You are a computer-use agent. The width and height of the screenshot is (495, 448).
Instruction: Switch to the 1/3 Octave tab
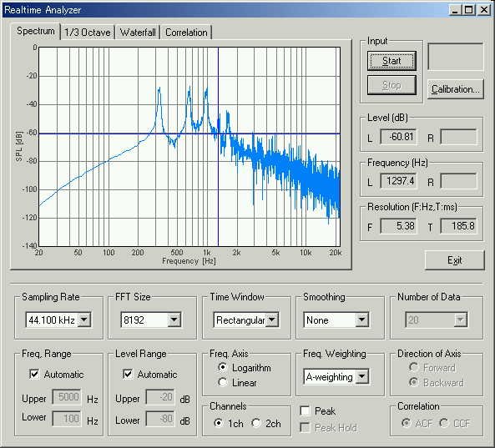tap(88, 33)
